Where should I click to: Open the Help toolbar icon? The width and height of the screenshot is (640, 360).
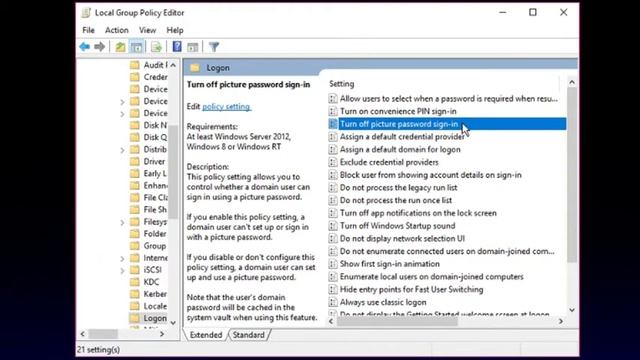point(177,47)
